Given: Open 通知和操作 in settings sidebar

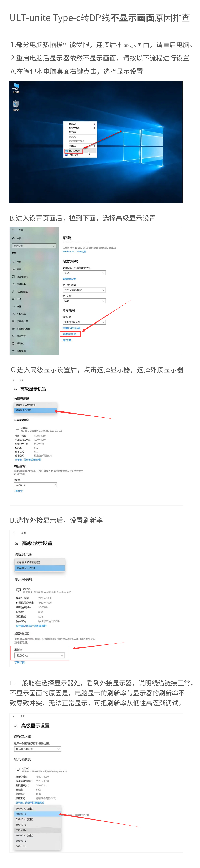Looking at the screenshot, I should [x=20, y=277].
